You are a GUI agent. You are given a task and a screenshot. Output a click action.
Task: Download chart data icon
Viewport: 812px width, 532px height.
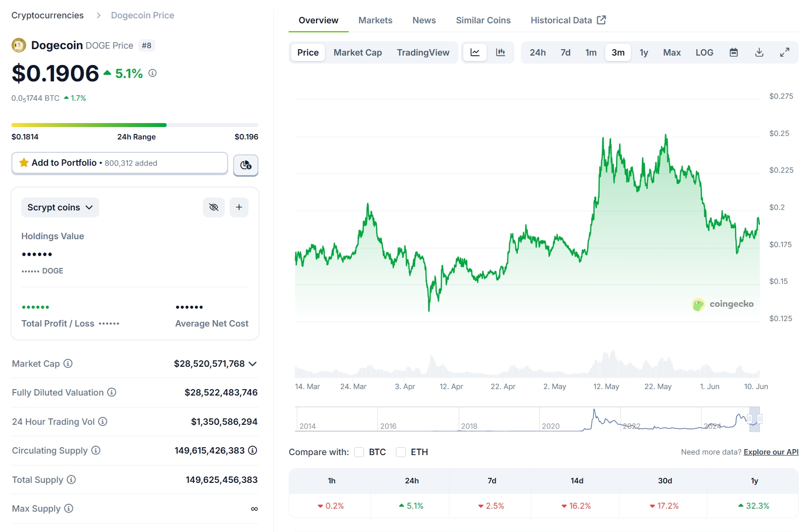[x=759, y=52]
